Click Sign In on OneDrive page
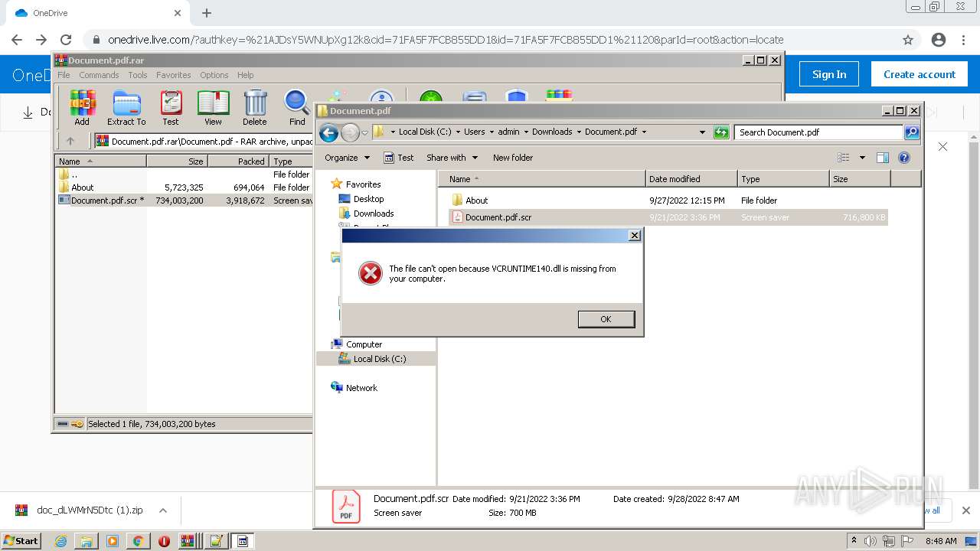The height and width of the screenshot is (551, 980). point(829,74)
